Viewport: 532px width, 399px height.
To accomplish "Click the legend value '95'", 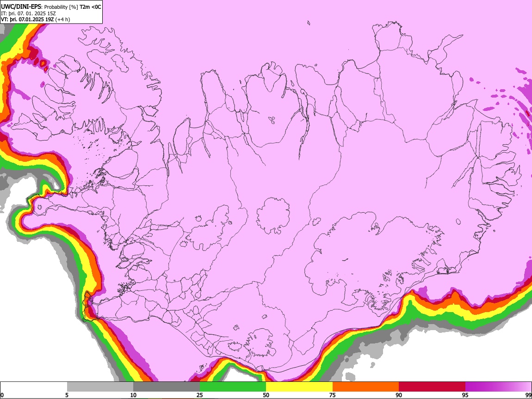I will [x=465, y=395].
